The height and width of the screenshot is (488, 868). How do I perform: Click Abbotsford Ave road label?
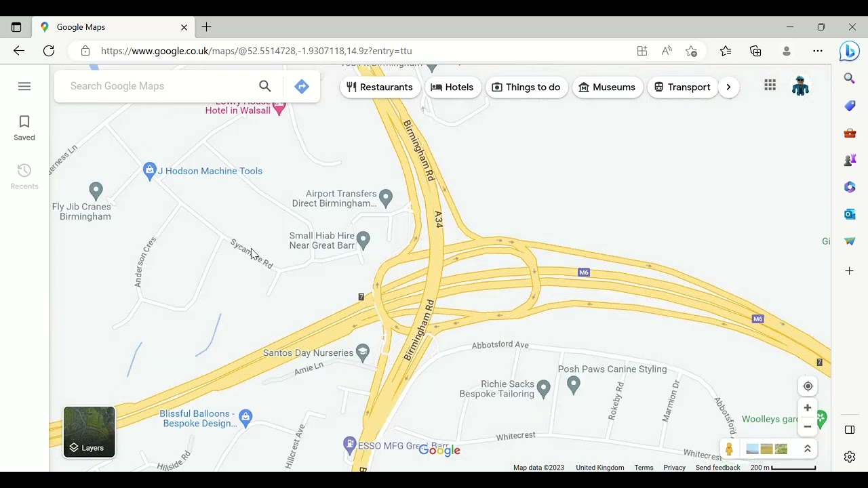coord(500,345)
